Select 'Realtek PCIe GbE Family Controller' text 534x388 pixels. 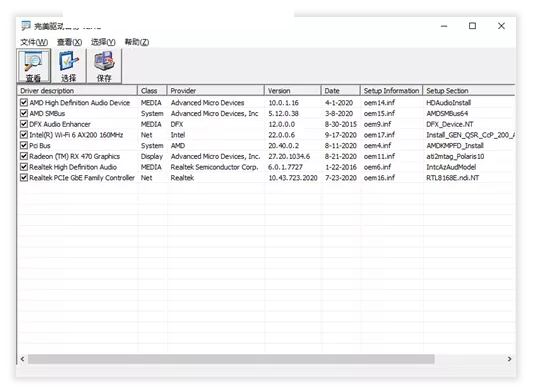point(82,178)
